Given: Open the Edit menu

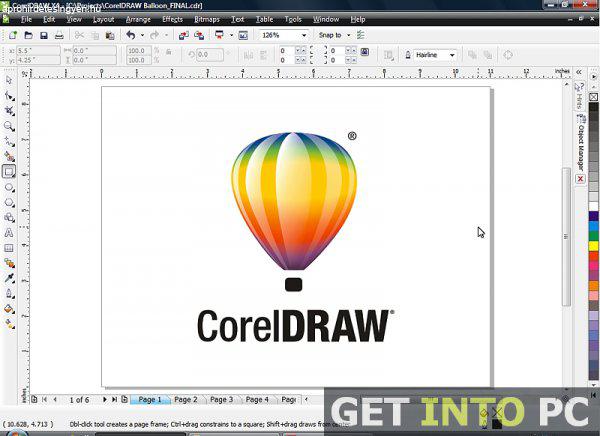Looking at the screenshot, I should (x=49, y=19).
